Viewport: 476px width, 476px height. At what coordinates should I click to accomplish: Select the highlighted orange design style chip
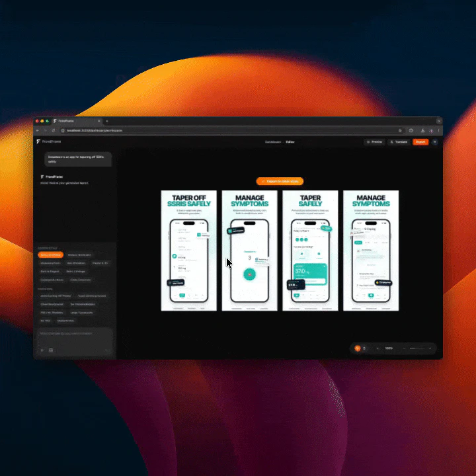[51, 255]
